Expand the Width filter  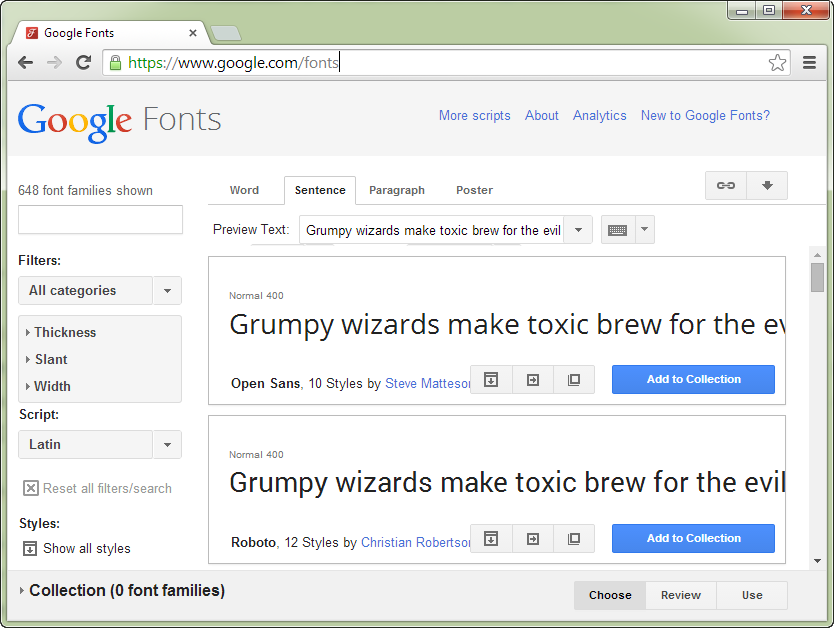tap(48, 387)
